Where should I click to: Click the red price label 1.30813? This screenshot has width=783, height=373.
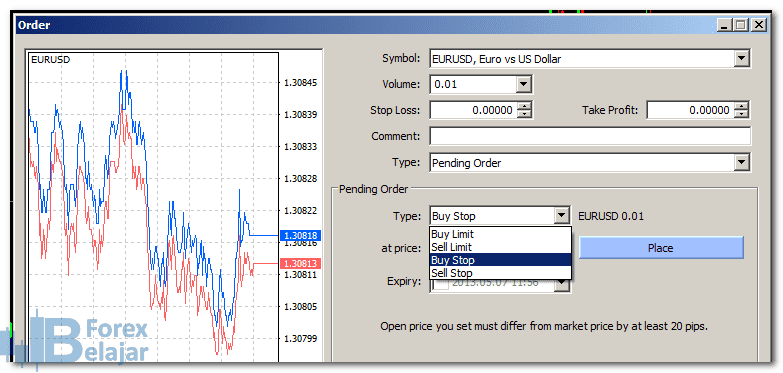(x=301, y=263)
